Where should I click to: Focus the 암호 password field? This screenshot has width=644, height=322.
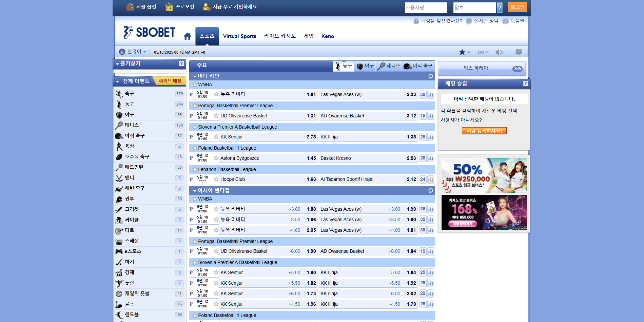click(x=474, y=7)
